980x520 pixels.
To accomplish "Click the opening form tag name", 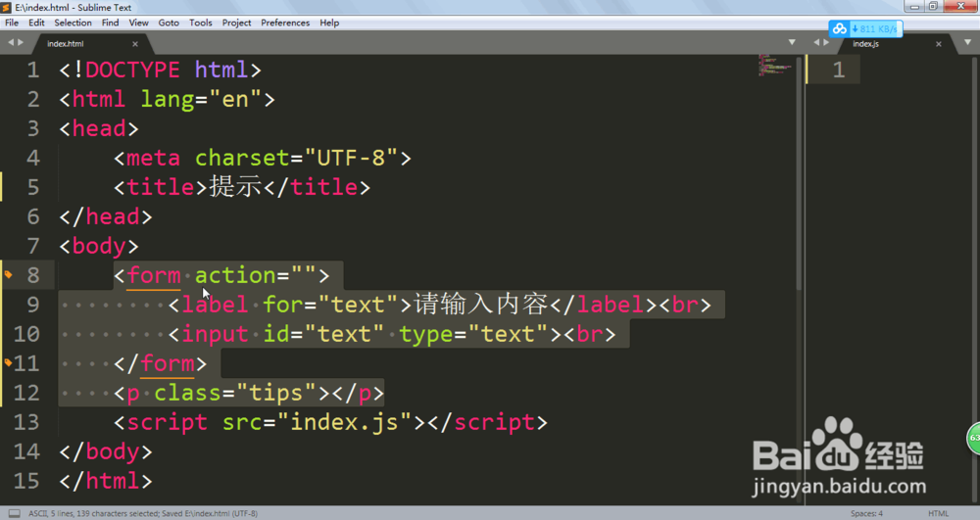I will click(154, 275).
